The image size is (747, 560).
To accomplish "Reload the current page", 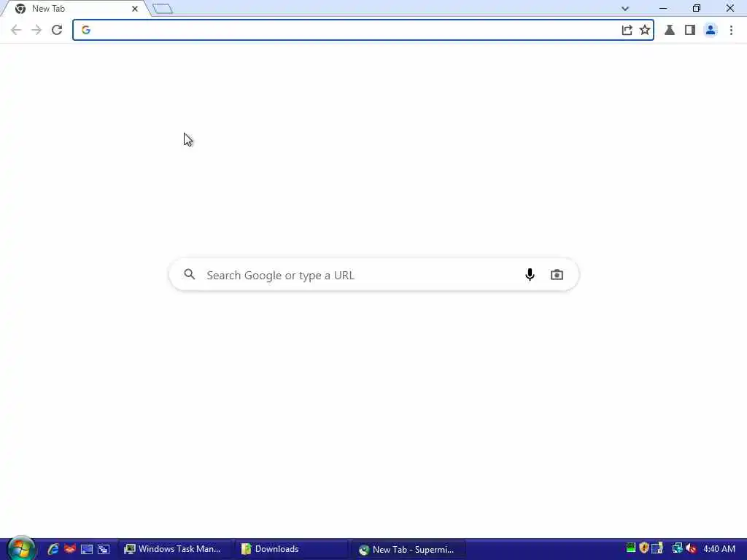I will [x=57, y=30].
